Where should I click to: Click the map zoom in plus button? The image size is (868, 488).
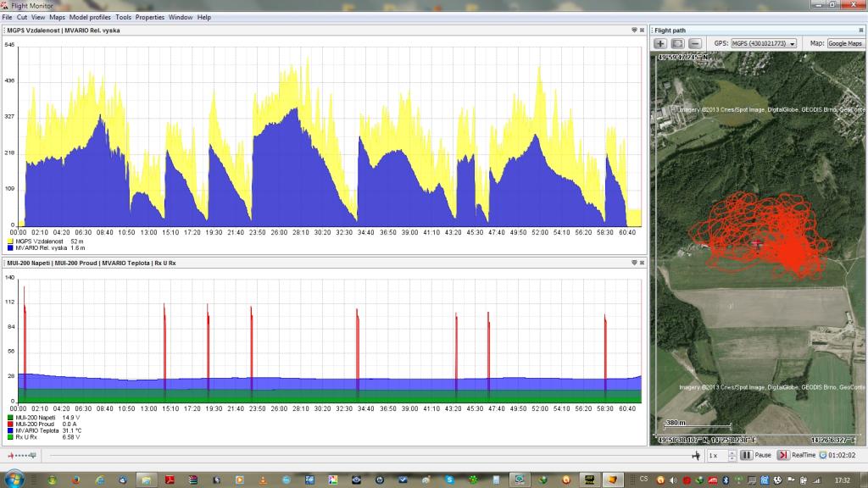660,43
